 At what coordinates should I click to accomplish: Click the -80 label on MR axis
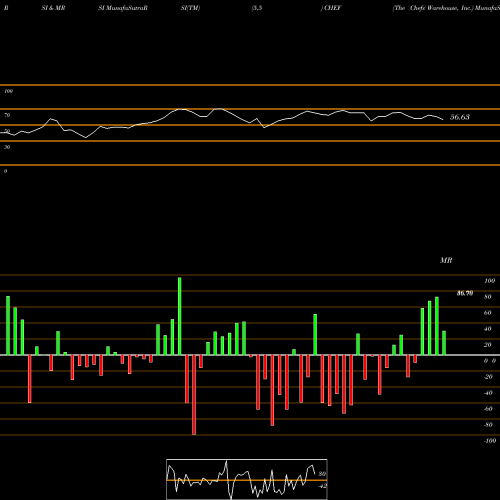(488, 425)
